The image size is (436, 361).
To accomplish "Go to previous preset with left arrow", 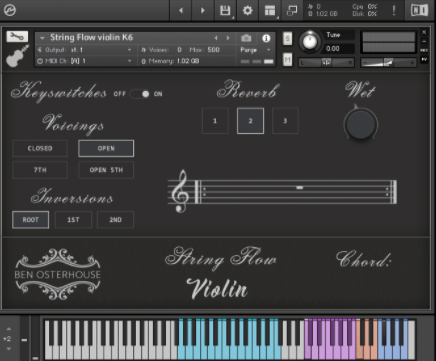I will (x=181, y=11).
